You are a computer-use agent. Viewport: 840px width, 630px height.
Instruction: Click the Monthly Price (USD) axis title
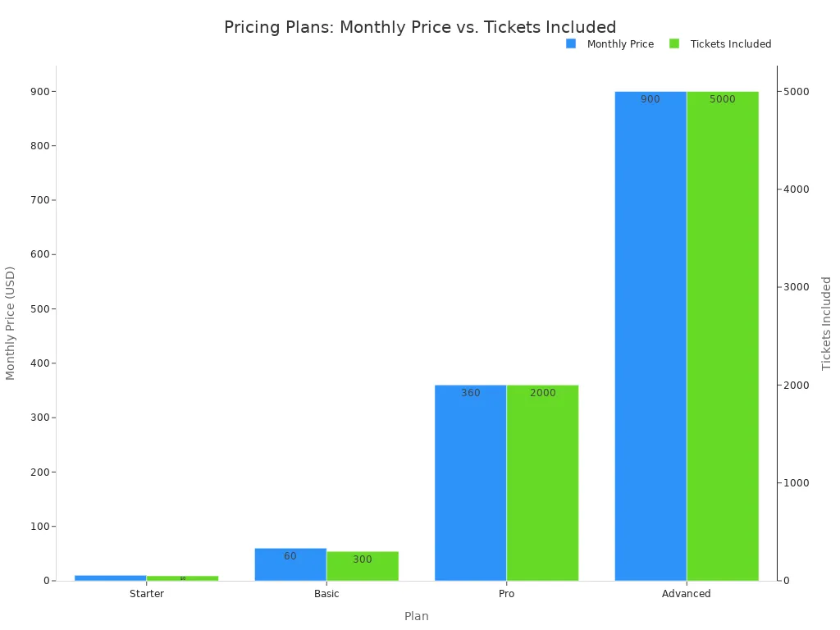click(x=11, y=322)
